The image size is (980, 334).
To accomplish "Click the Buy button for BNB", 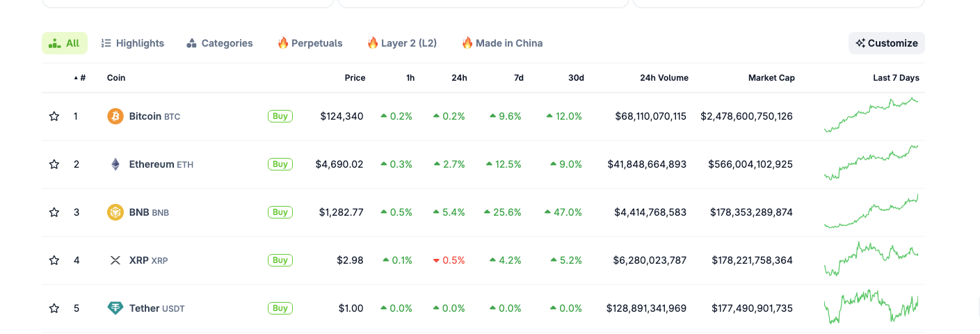I will 280,212.
